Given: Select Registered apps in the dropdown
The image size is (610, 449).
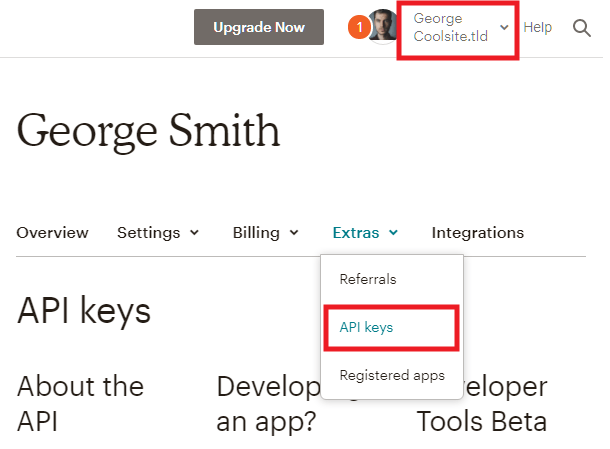Looking at the screenshot, I should point(391,376).
